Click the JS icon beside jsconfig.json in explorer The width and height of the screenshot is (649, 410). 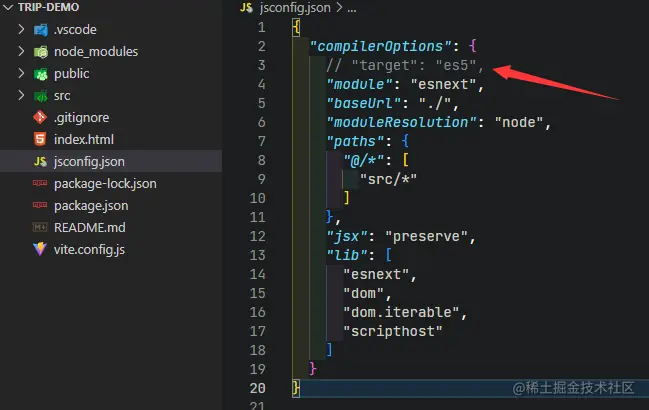coord(40,161)
